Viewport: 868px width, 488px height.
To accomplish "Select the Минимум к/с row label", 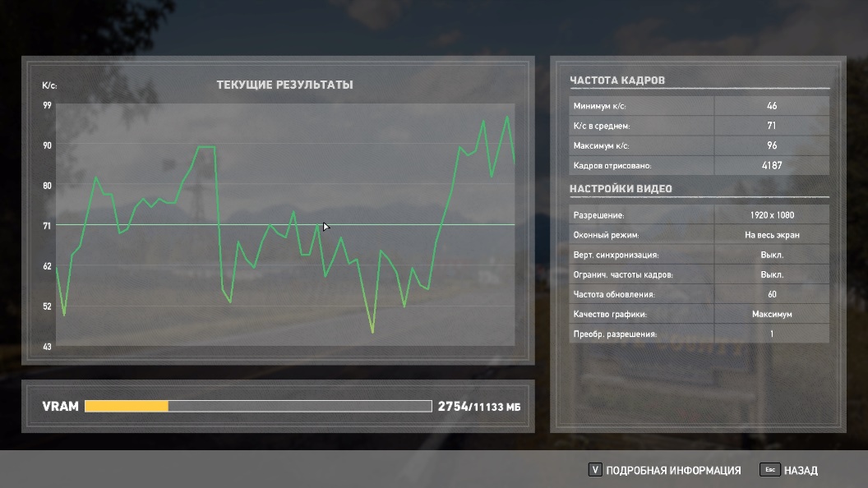I will click(x=599, y=106).
